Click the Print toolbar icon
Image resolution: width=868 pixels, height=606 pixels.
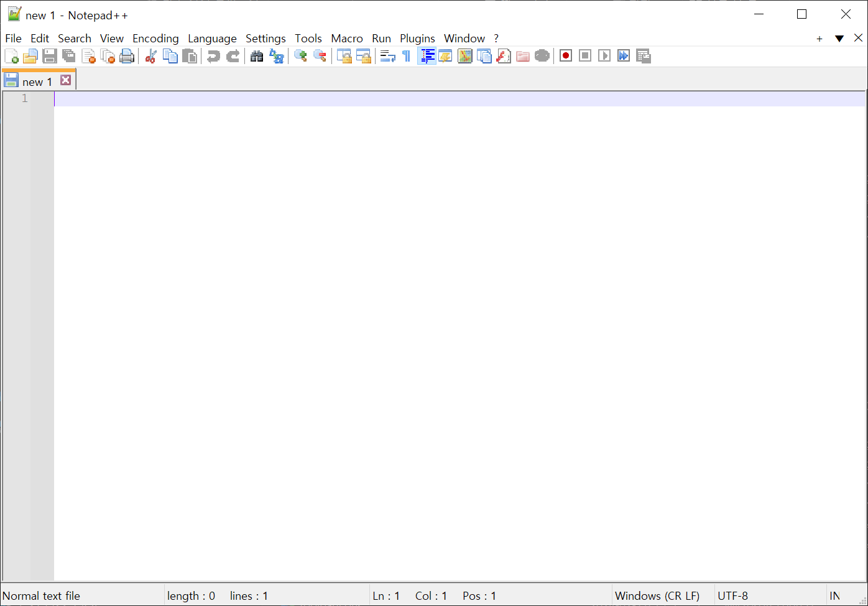[x=127, y=55]
